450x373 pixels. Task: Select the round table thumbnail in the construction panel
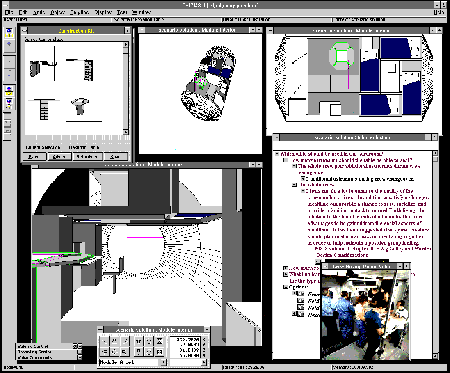tap(80, 106)
